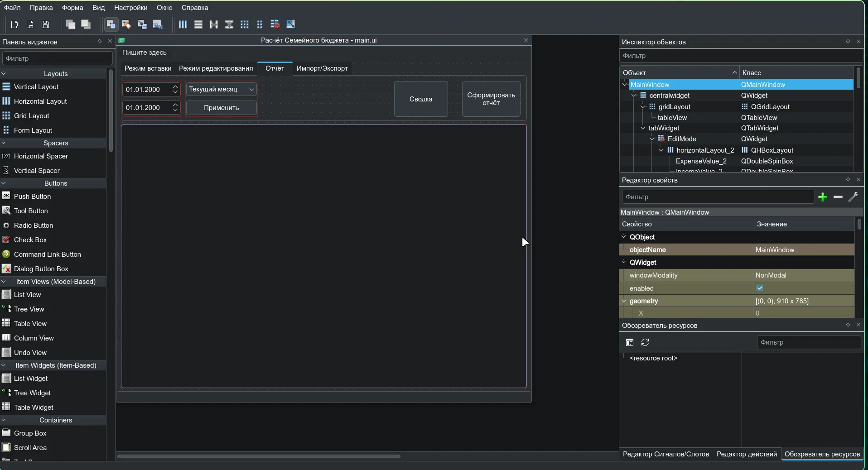
Task: Click the Break Layout toolbar icon
Action: click(275, 24)
